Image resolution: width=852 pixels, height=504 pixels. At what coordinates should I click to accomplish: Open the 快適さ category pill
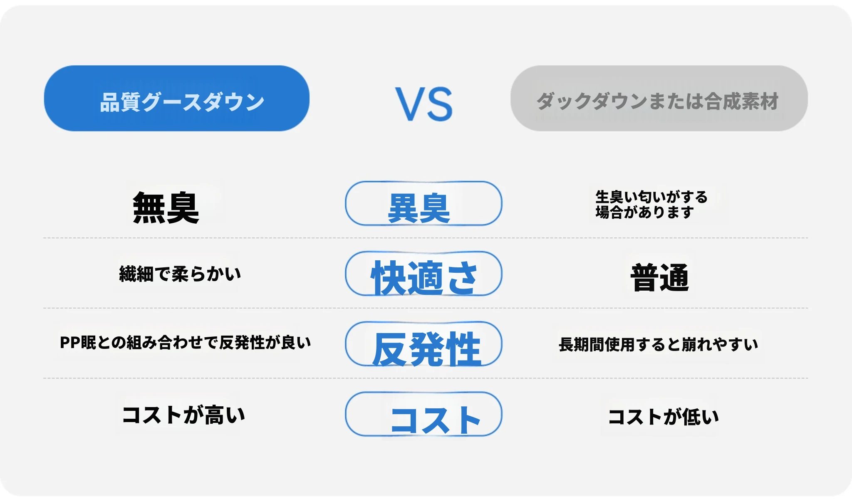423,274
